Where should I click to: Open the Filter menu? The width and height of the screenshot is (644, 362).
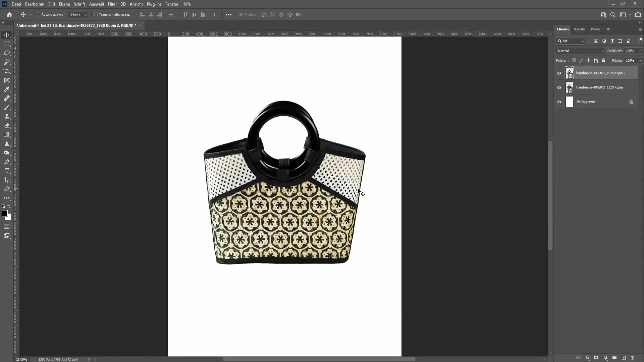pyautogui.click(x=112, y=4)
